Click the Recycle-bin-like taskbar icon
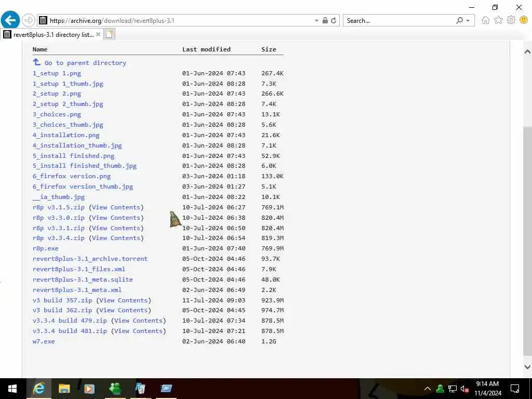 click(140, 389)
